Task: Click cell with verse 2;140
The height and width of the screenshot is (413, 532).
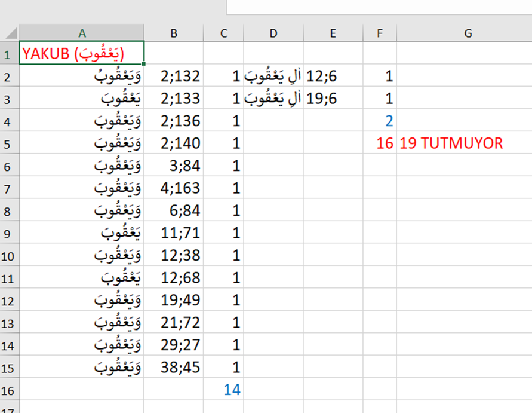Action: (x=174, y=143)
